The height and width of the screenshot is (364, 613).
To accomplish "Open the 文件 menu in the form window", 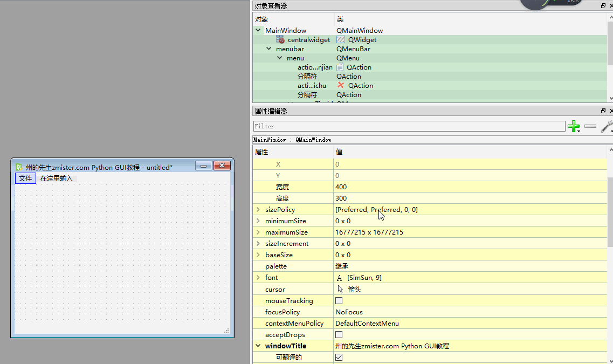I will tap(25, 178).
